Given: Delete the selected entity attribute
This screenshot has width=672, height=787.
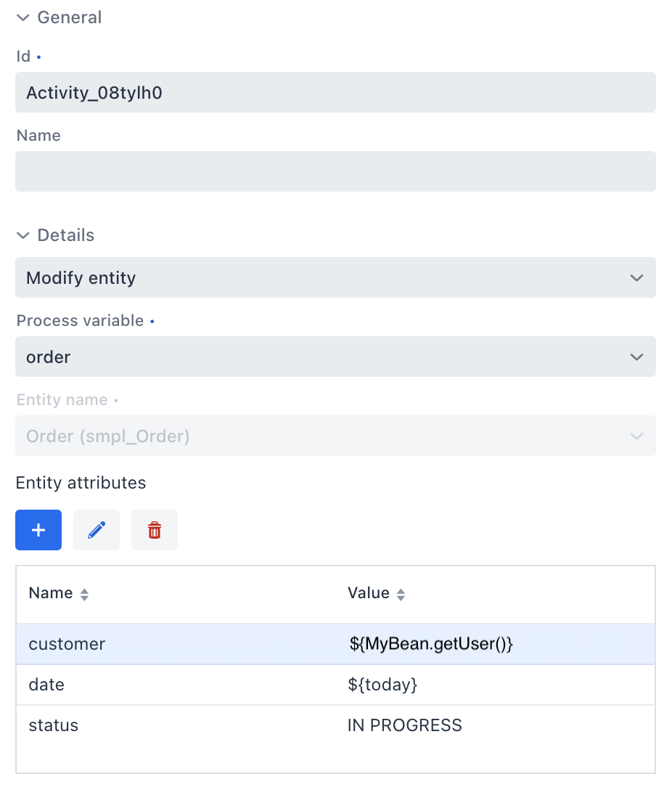Looking at the screenshot, I should pos(154,530).
